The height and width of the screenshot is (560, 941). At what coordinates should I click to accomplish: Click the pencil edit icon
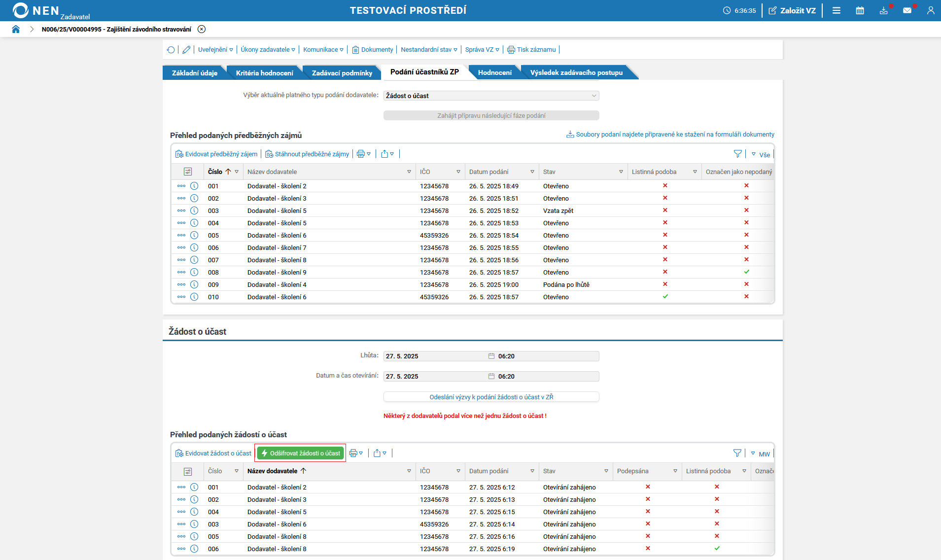(186, 50)
